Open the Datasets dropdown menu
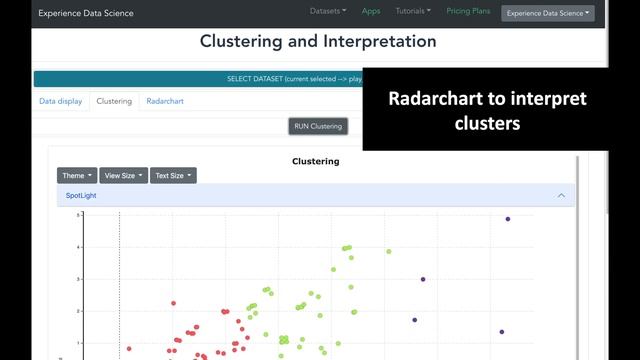The width and height of the screenshot is (640, 360). (x=328, y=11)
